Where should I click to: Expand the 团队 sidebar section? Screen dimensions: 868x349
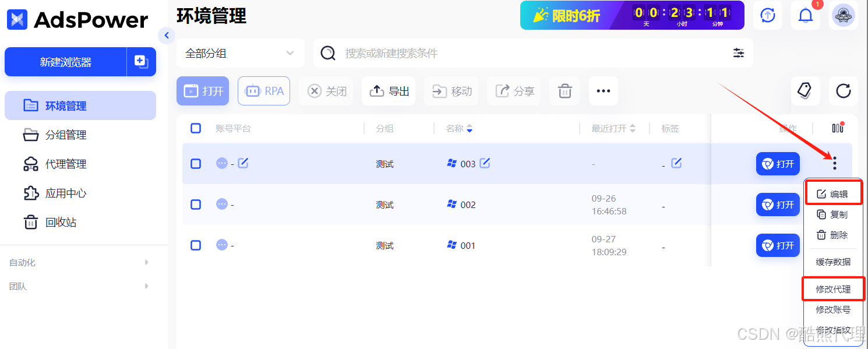(79, 287)
